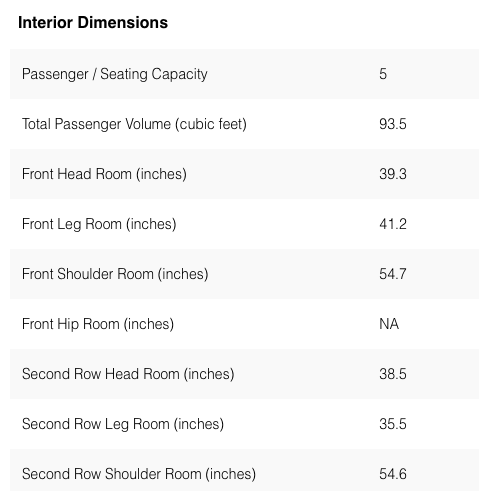
Task: Click the 39.3 head room value
Action: (x=393, y=174)
